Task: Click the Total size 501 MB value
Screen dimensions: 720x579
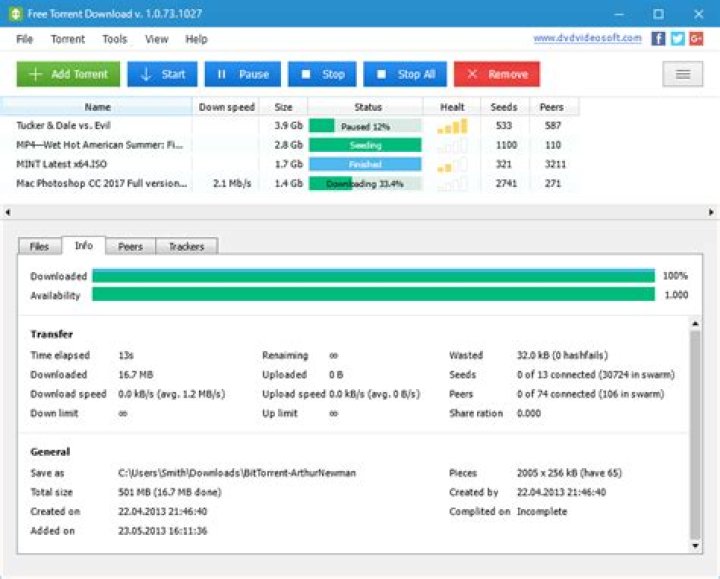Action: click(169, 492)
